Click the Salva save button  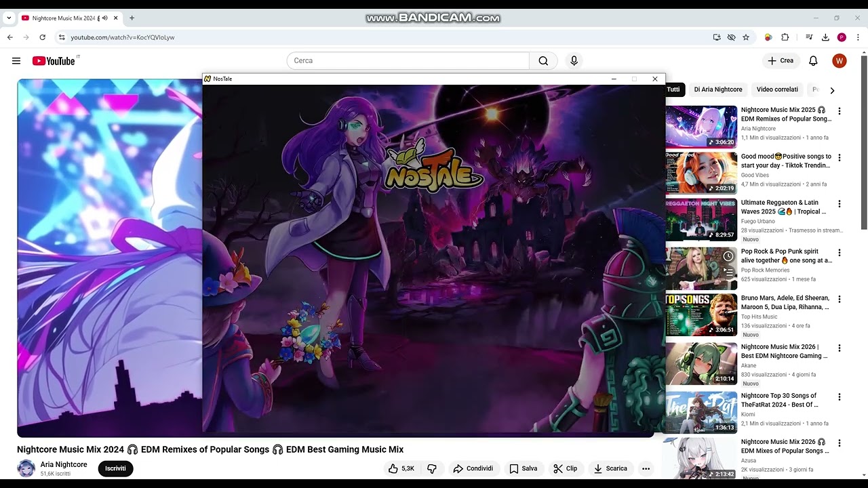tap(524, 468)
